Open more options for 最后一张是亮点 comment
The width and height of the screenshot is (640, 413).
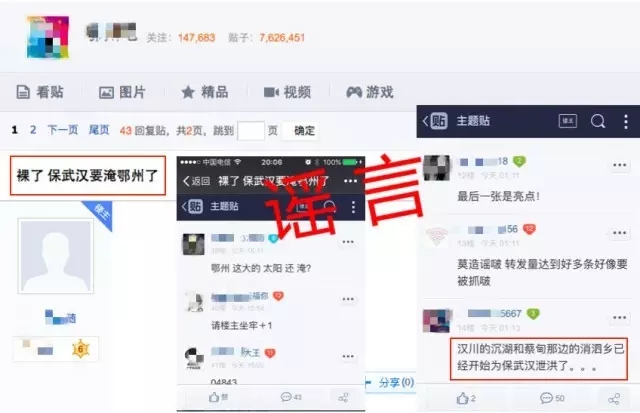619,165
